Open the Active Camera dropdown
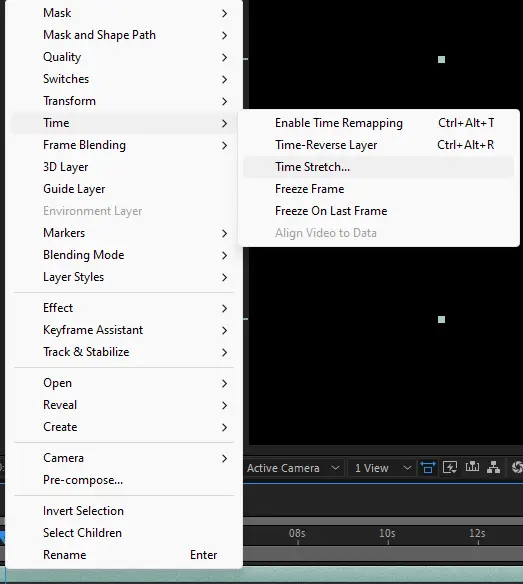 (x=293, y=468)
